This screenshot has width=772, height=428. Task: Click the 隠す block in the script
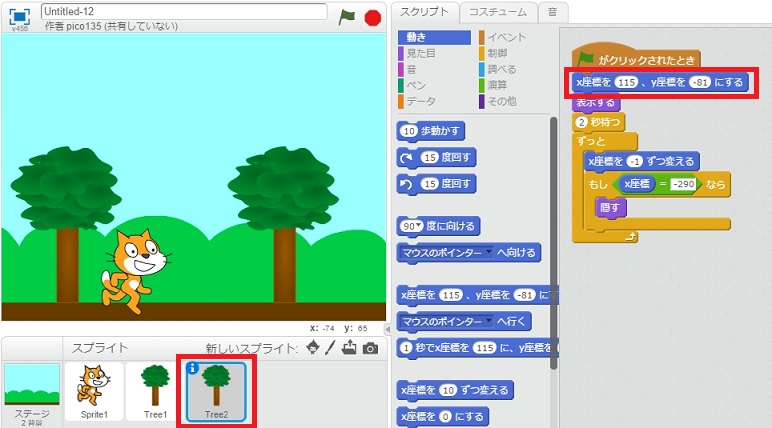pos(610,208)
